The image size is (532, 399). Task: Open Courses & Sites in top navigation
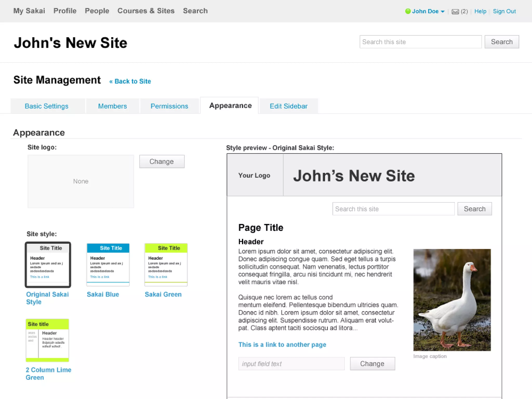[146, 11]
